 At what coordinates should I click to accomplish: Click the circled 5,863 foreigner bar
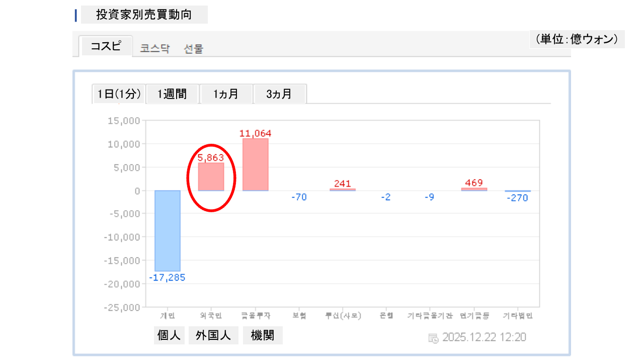tap(211, 177)
